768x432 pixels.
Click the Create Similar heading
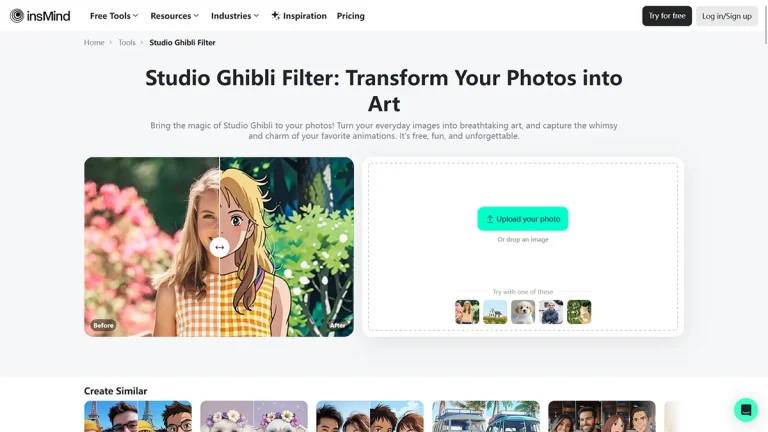point(116,391)
